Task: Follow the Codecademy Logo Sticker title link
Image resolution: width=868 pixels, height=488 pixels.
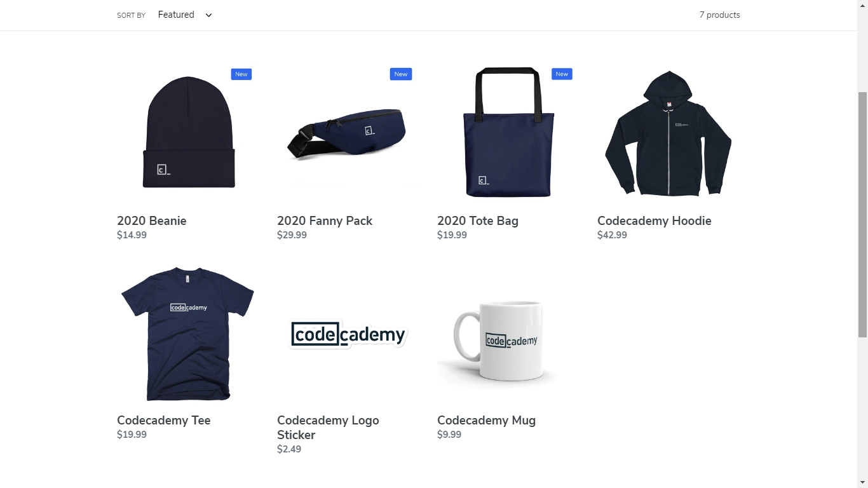Action: coord(328,428)
